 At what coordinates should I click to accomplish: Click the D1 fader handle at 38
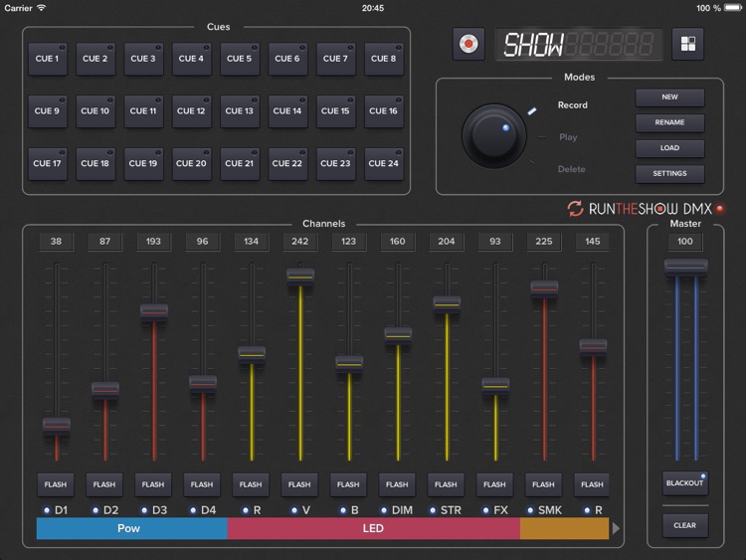(x=57, y=427)
